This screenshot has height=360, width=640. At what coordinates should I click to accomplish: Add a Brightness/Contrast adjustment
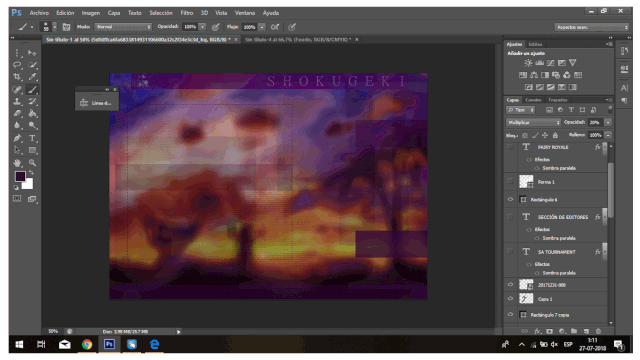coord(528,63)
